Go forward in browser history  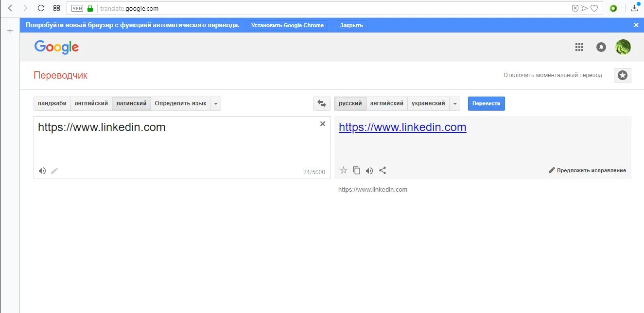point(25,8)
